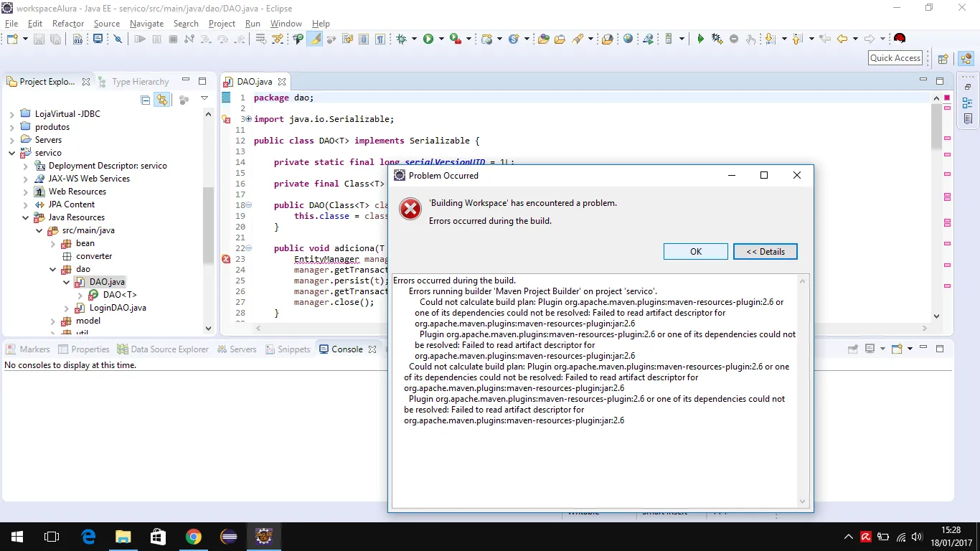Click the << Details button to hide details
Image resolution: width=980 pixels, height=551 pixels.
[x=765, y=252]
